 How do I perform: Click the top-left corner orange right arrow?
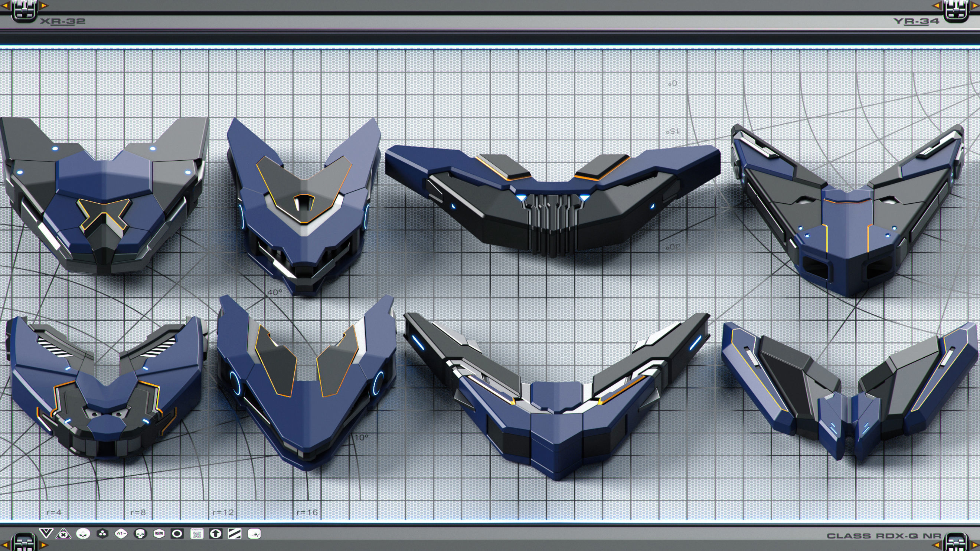tap(44, 5)
